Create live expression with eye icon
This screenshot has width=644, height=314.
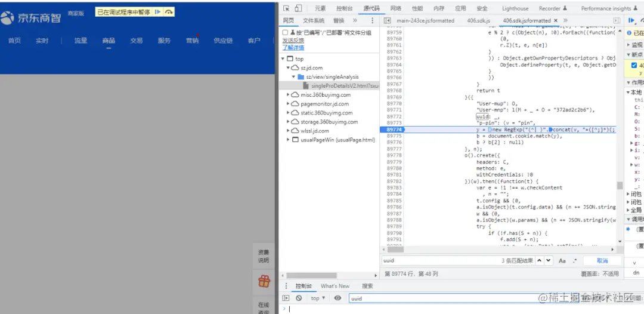pyautogui.click(x=338, y=298)
